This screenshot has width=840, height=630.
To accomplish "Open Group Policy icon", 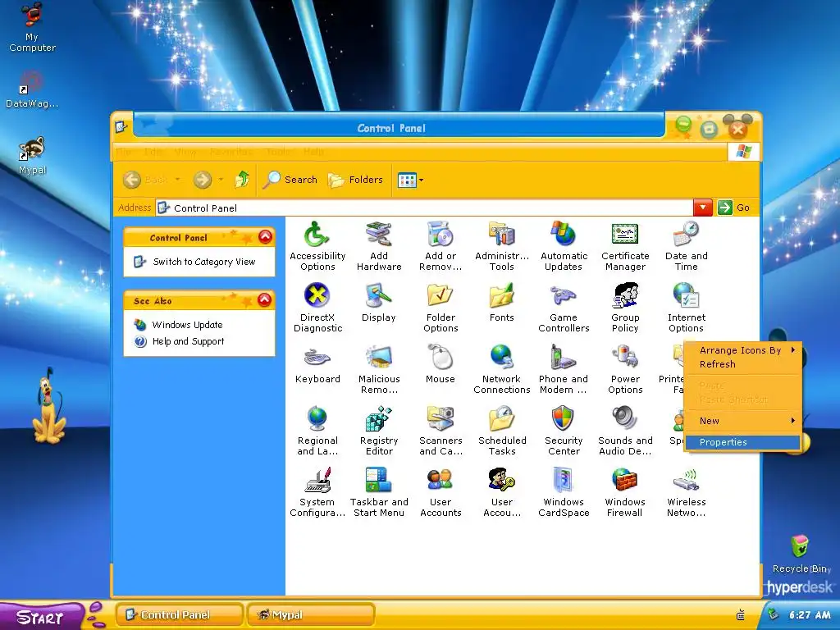I will click(625, 295).
